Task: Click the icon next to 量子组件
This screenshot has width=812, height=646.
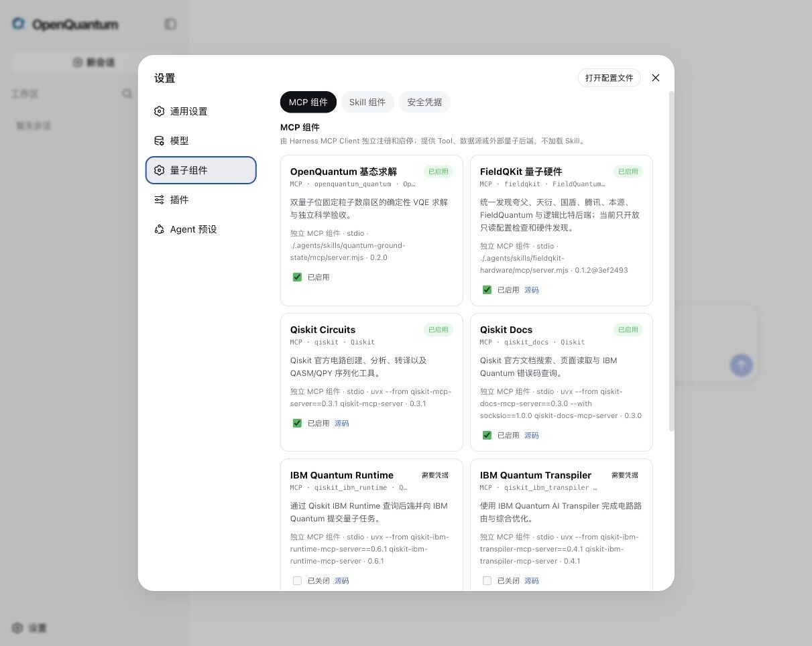Action: click(x=159, y=170)
